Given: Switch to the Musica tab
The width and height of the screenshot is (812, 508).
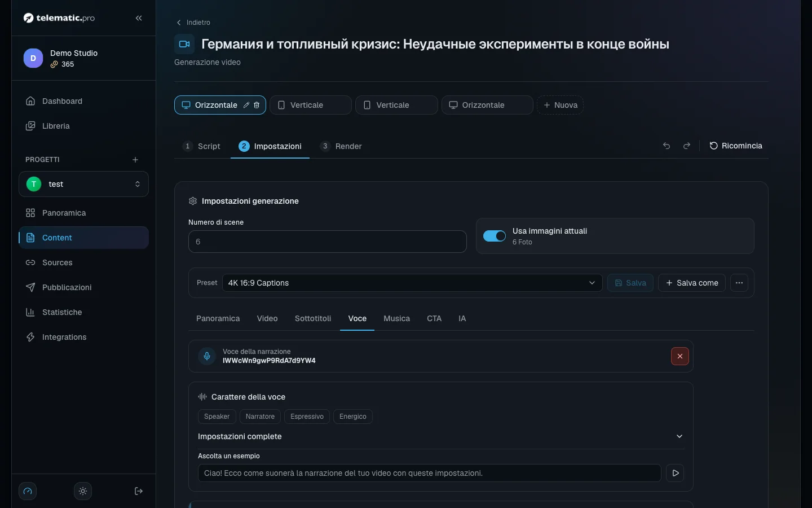Looking at the screenshot, I should [397, 318].
